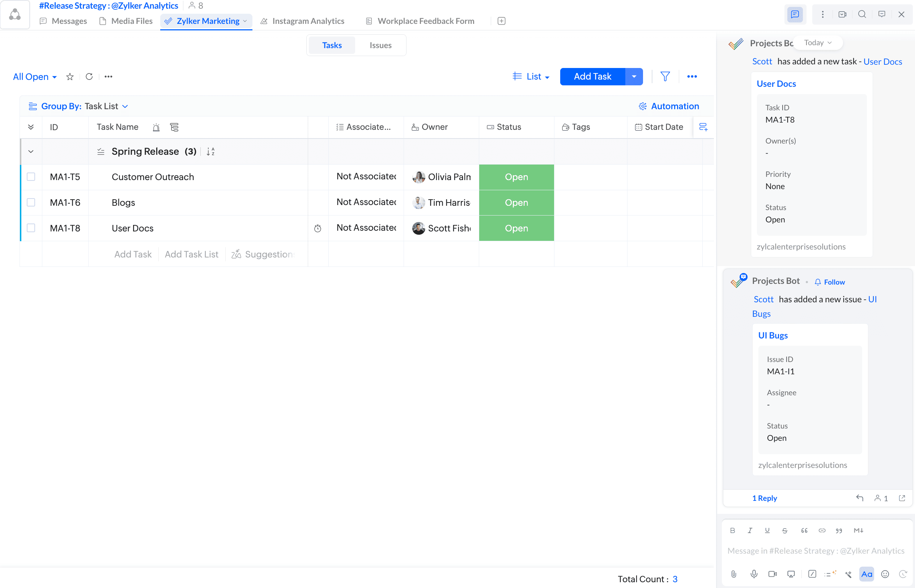915x588 pixels.
Task: Record a voice message with microphone
Action: pyautogui.click(x=754, y=574)
